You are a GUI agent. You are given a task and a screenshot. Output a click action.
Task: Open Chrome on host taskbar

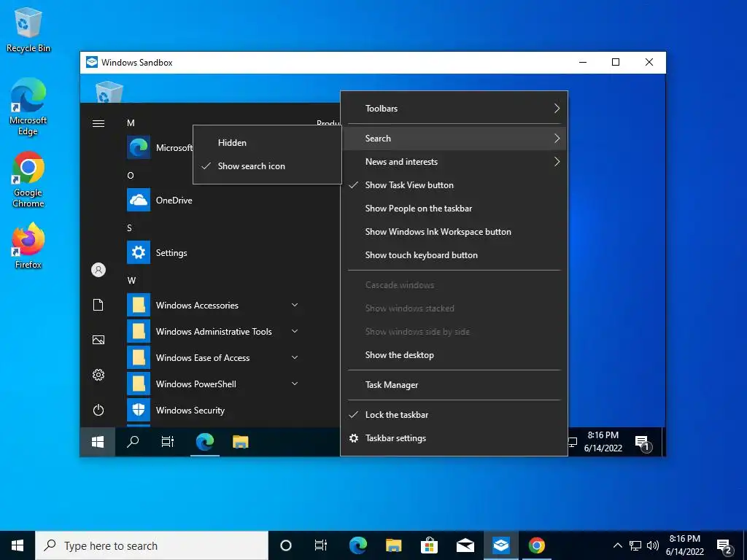536,545
